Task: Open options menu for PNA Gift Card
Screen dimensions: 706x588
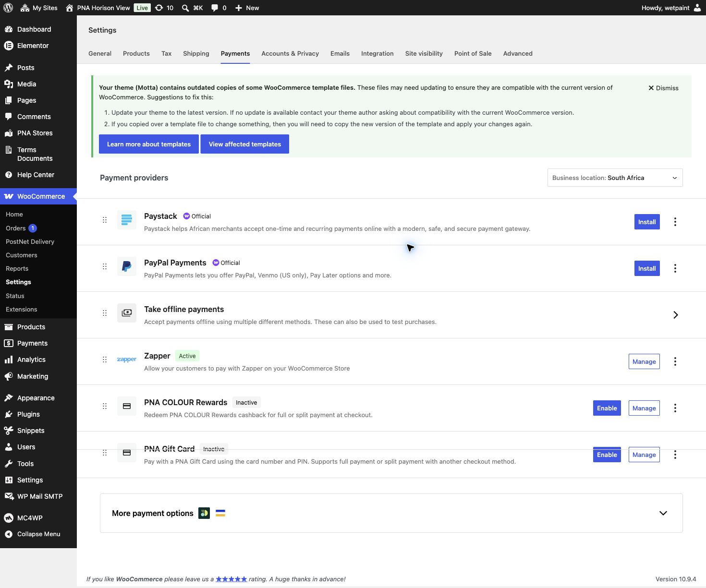Action: pos(675,455)
